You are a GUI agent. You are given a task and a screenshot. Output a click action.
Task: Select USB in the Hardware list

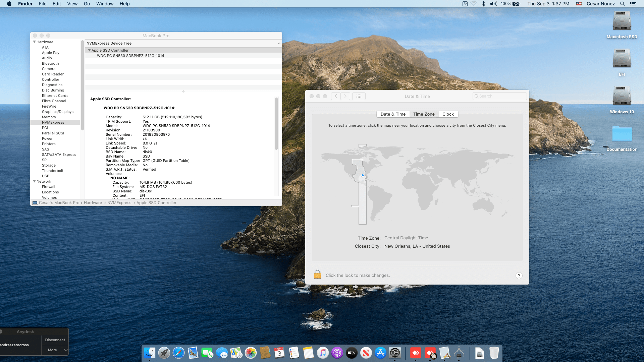[x=46, y=176]
